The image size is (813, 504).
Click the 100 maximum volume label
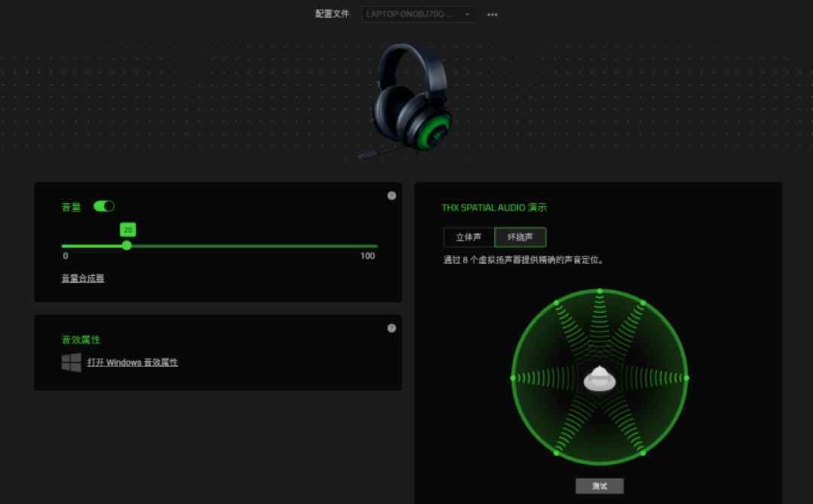[367, 256]
